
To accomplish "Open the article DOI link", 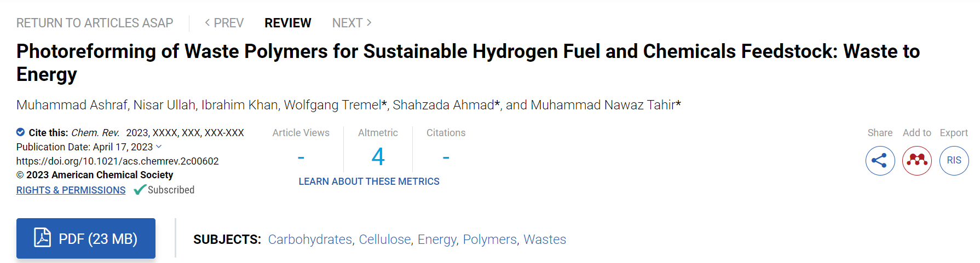I will [118, 161].
